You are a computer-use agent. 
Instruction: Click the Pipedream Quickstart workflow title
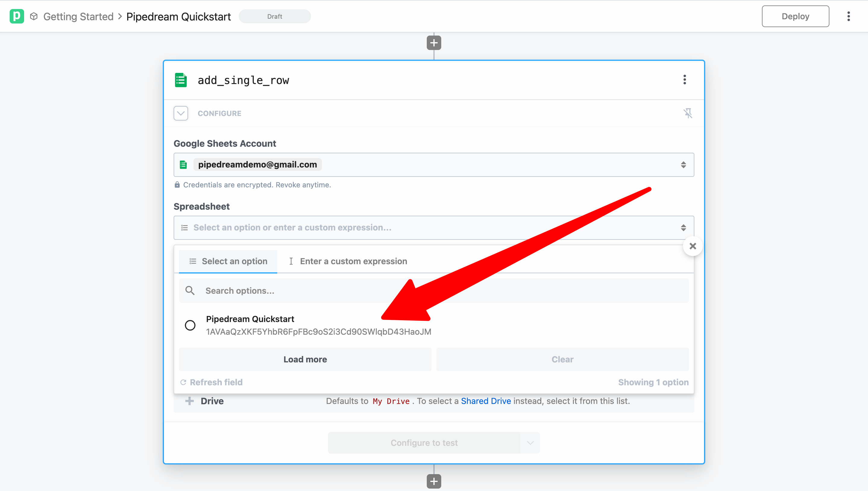pos(178,17)
